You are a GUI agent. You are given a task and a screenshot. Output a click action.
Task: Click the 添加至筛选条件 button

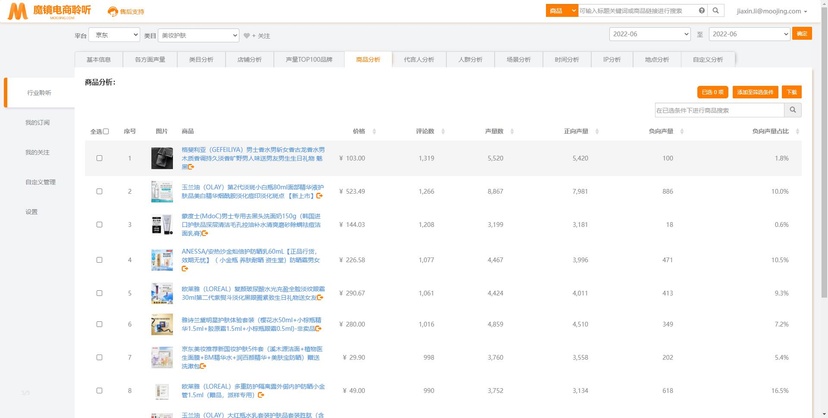click(x=755, y=92)
